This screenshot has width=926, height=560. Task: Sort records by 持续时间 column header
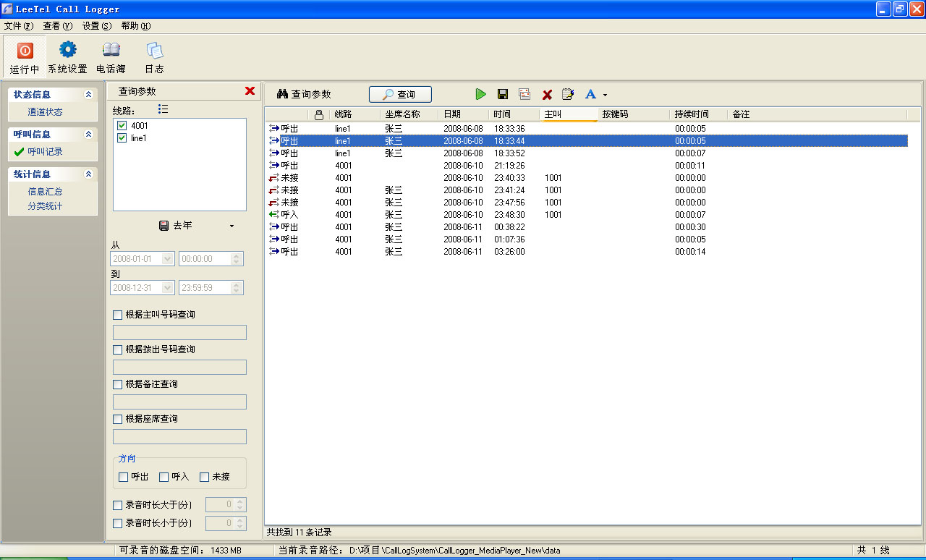click(692, 114)
